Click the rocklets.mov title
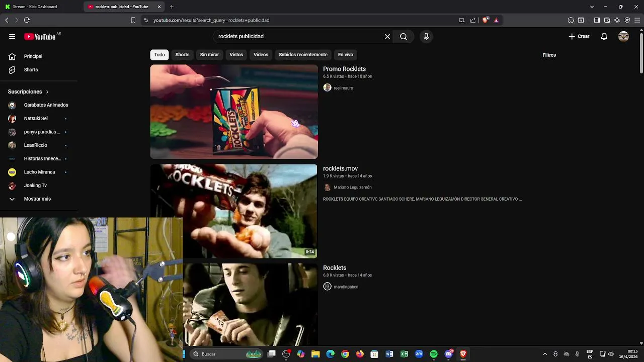 340,168
